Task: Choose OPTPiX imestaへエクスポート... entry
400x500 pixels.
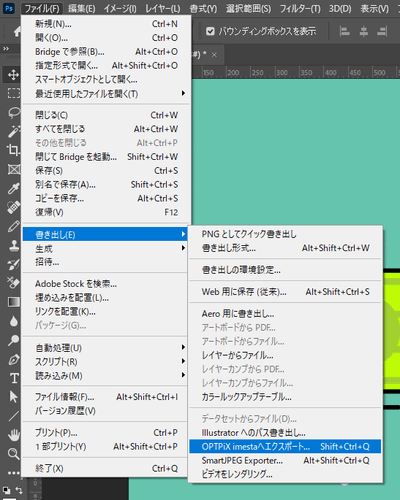Action: click(x=285, y=446)
